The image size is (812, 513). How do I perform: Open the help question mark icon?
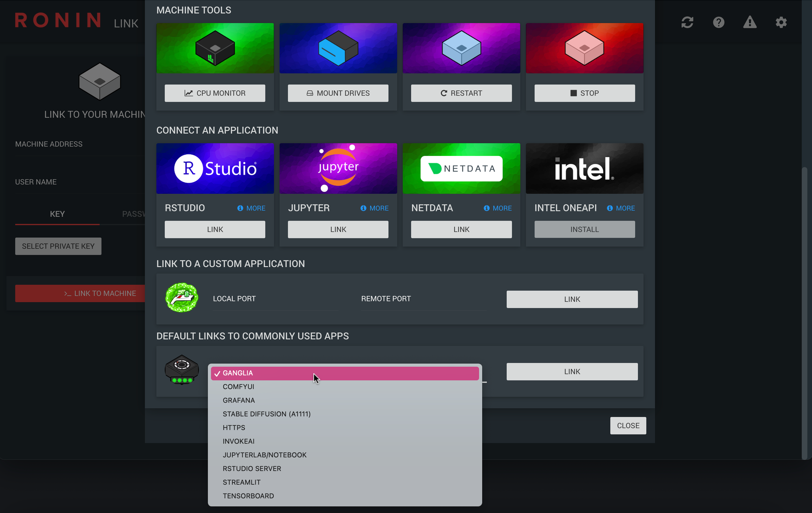(719, 22)
